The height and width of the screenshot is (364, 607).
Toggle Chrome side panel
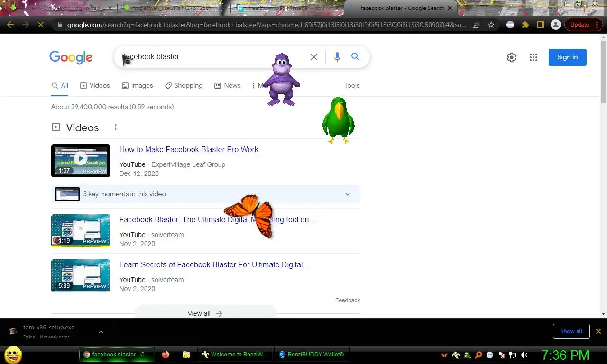click(x=540, y=25)
